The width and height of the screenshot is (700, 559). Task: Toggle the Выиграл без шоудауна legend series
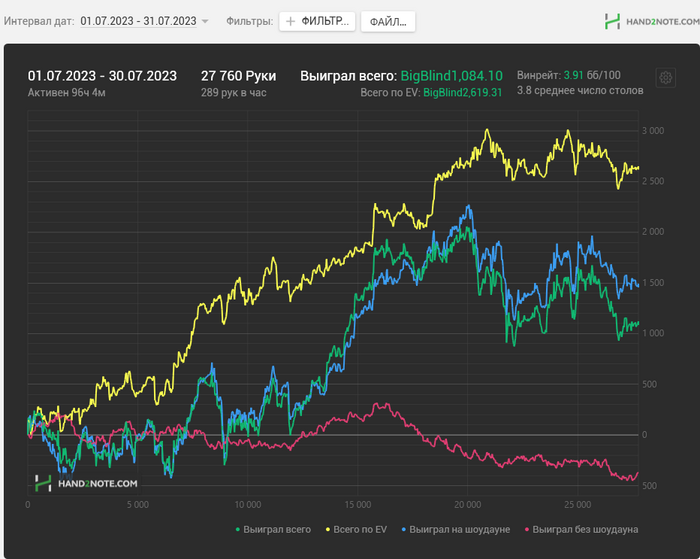(x=581, y=530)
